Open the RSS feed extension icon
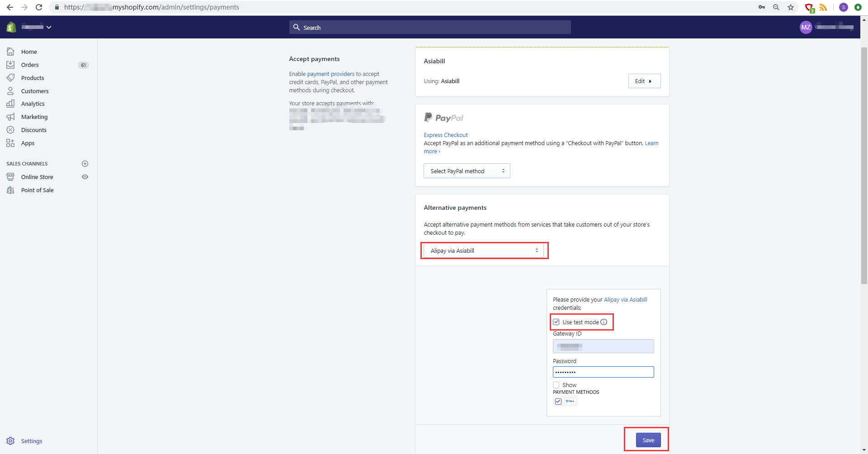This screenshot has height=454, width=868. pyautogui.click(x=823, y=7)
